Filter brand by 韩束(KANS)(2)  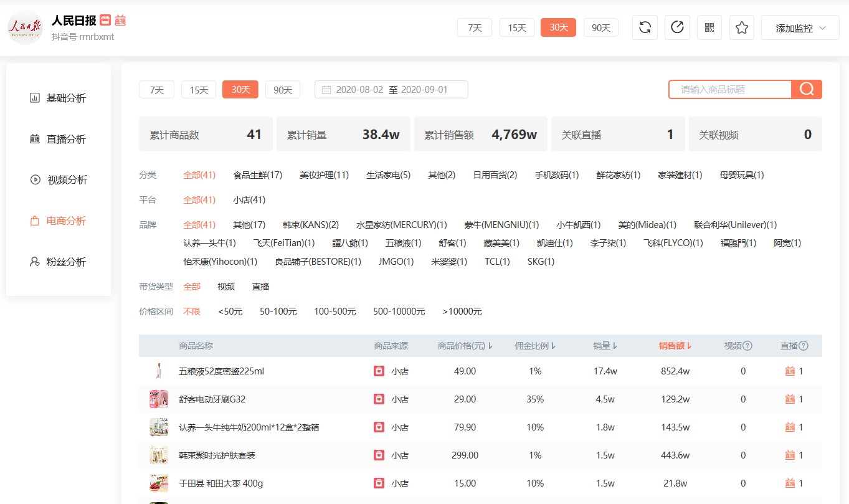pyautogui.click(x=311, y=225)
